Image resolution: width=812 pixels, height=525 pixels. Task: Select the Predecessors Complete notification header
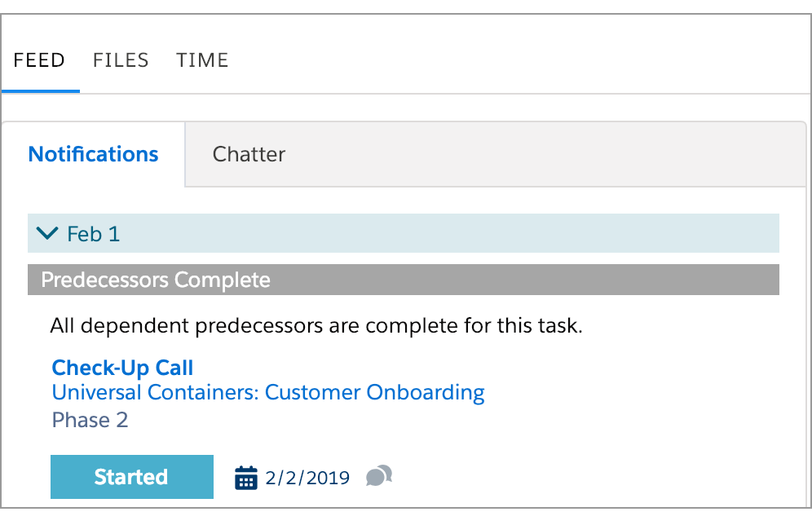click(404, 280)
